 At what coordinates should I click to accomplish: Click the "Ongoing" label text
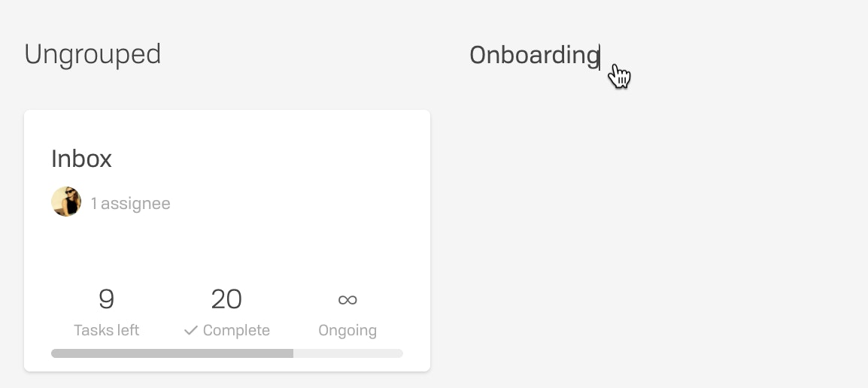click(348, 330)
